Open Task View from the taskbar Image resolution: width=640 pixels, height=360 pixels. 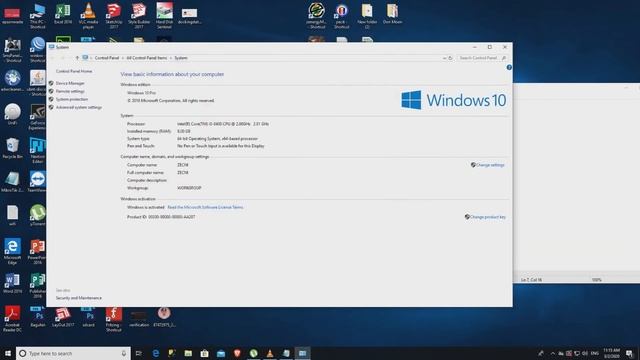[139, 353]
